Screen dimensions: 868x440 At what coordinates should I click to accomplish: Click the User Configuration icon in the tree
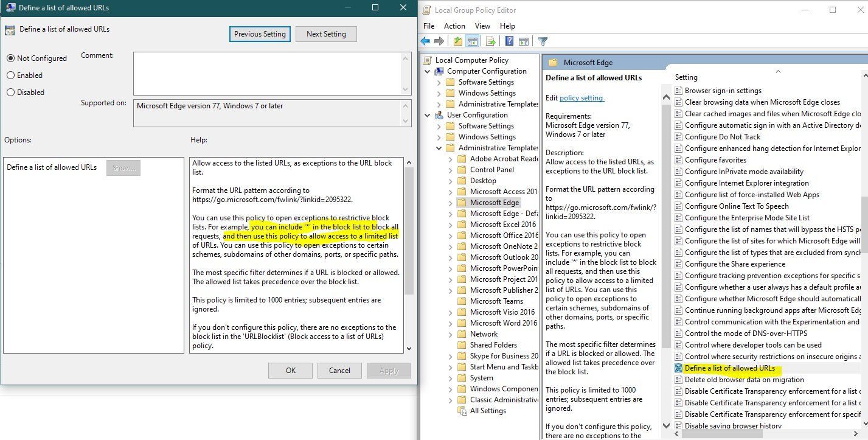439,115
